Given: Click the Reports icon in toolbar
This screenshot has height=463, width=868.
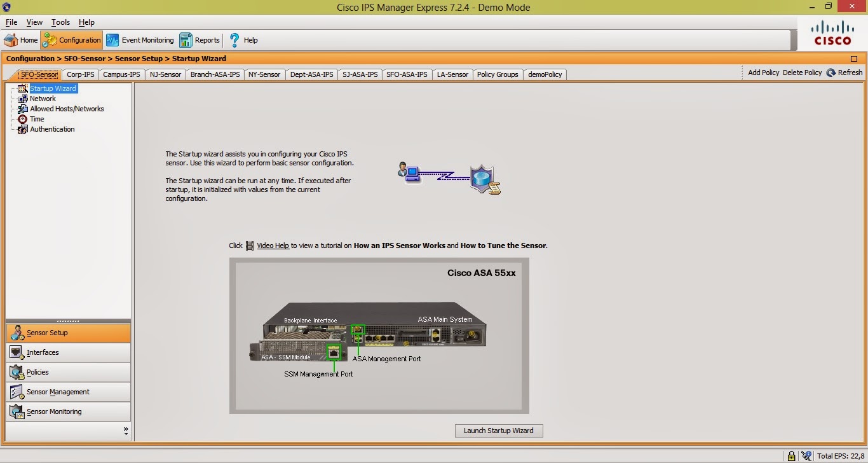Looking at the screenshot, I should (x=186, y=40).
